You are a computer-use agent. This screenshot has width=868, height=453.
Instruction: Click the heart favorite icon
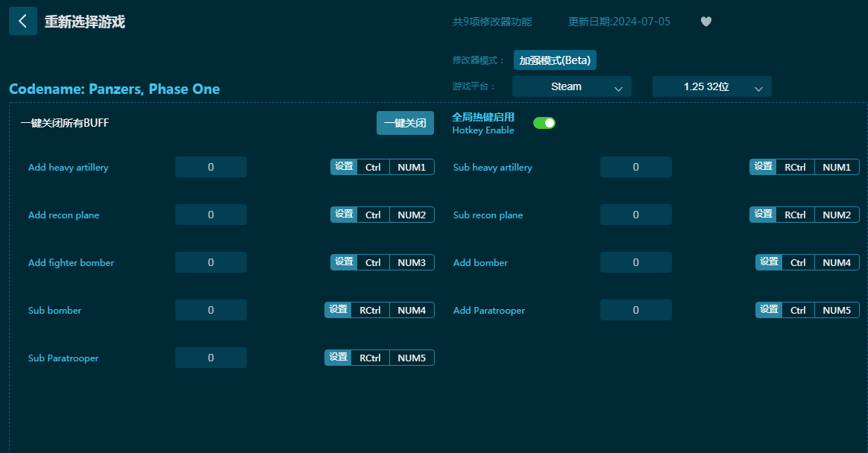[705, 22]
